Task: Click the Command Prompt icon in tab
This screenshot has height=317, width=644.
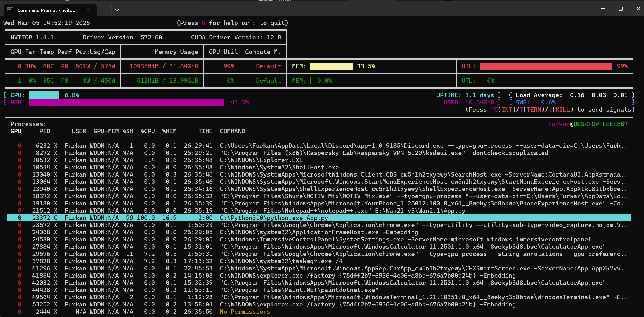Action: coord(10,10)
